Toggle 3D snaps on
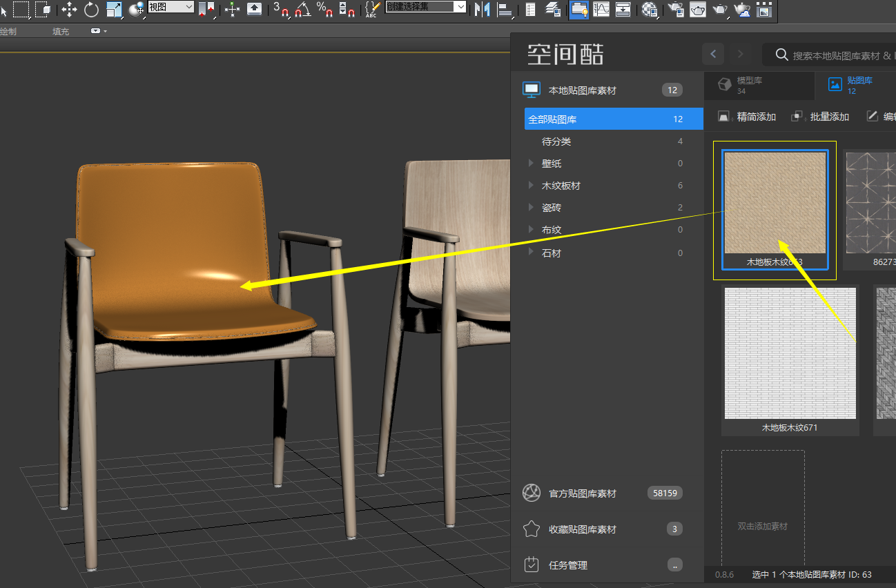This screenshot has width=896, height=588. 281,9
